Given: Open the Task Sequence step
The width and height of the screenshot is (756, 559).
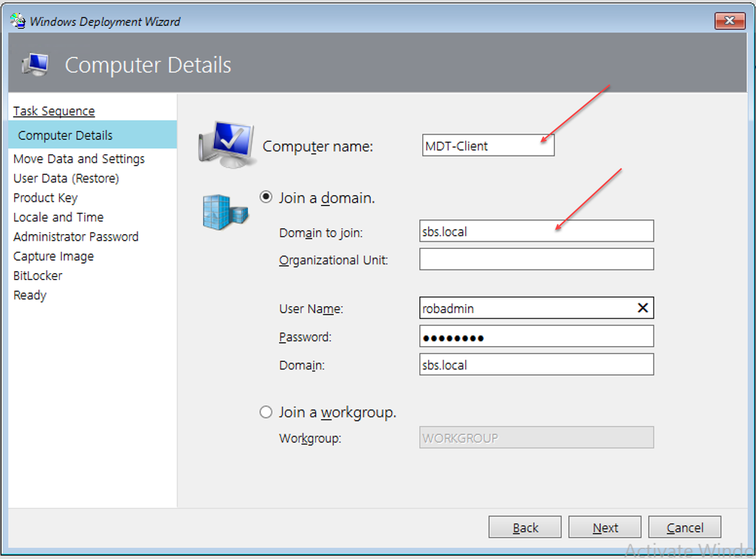Looking at the screenshot, I should 54,111.
